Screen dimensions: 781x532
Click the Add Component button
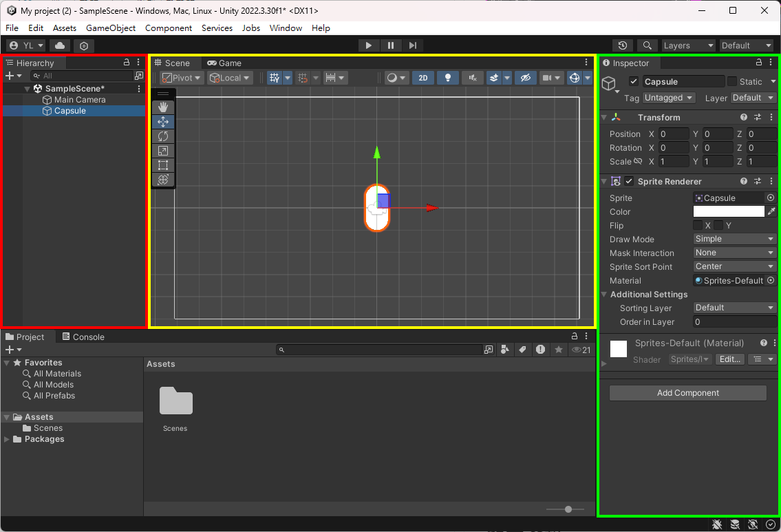tap(687, 393)
